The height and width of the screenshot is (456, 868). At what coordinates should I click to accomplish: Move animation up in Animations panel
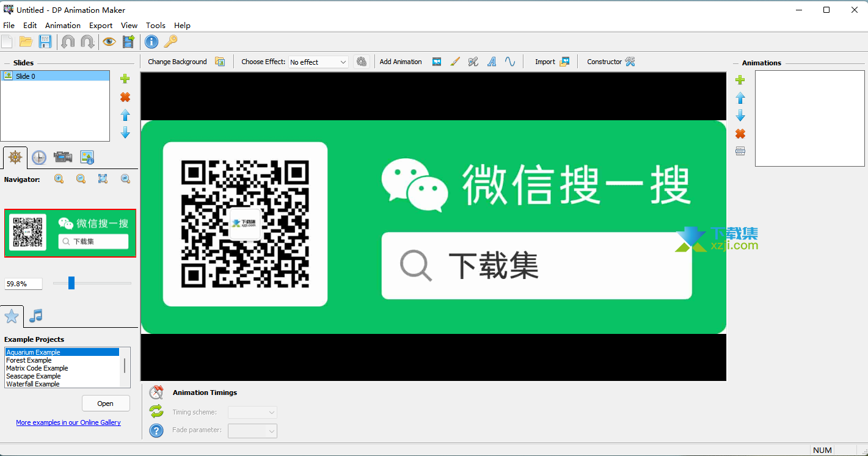[740, 98]
